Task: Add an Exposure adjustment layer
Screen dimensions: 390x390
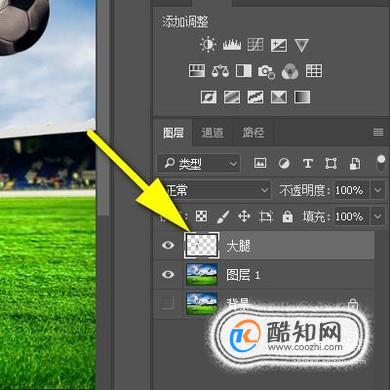Action: (279, 45)
